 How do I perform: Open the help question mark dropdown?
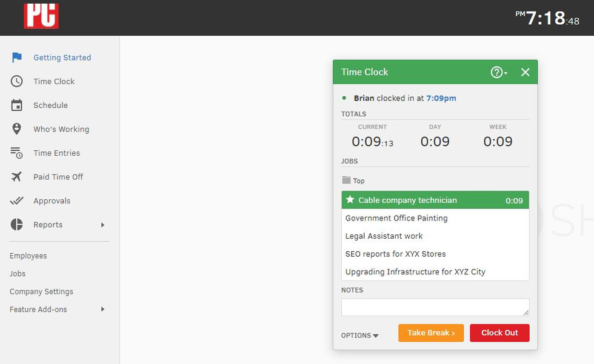click(499, 72)
